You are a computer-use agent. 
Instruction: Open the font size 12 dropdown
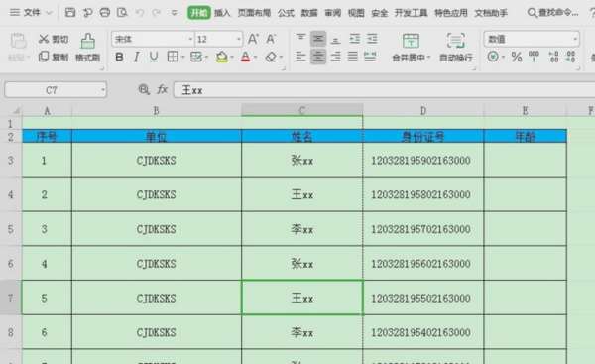238,39
